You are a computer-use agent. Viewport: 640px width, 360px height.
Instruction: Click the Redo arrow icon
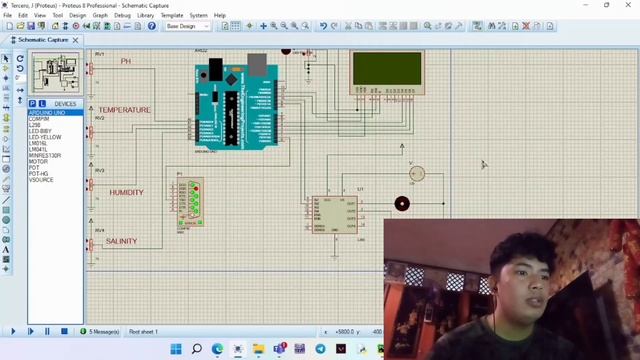(x=334, y=26)
